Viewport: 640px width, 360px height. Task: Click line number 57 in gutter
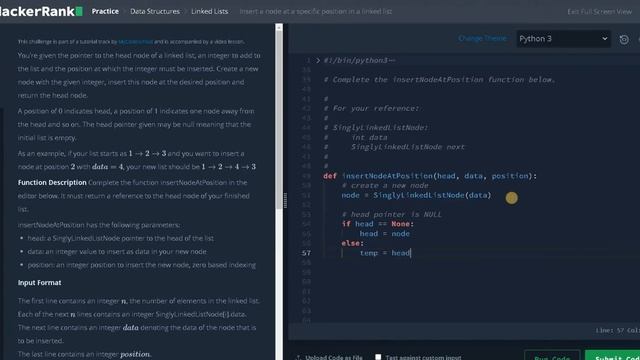pyautogui.click(x=306, y=253)
